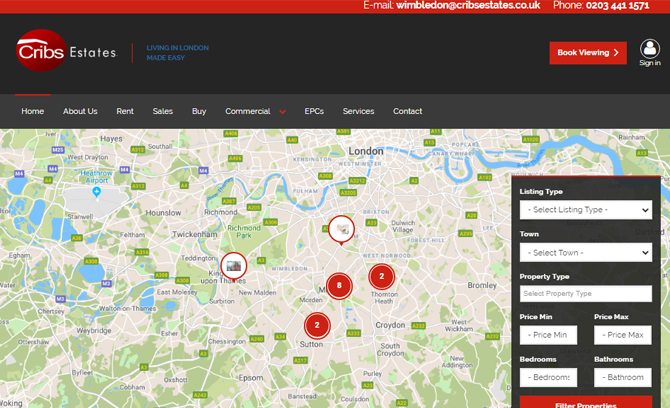Screen dimensions: 670x408
Task: Open the Contact menu item
Action: point(408,111)
